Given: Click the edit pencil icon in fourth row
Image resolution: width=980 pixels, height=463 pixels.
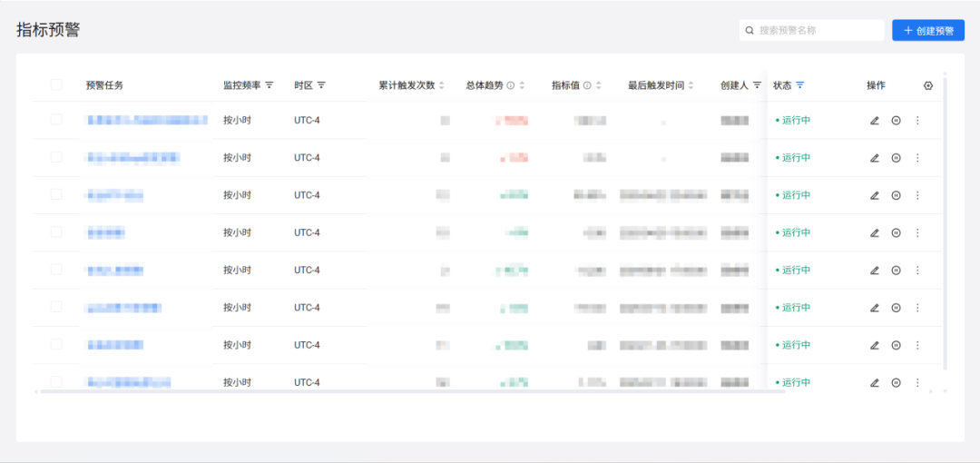Looking at the screenshot, I should coord(875,233).
